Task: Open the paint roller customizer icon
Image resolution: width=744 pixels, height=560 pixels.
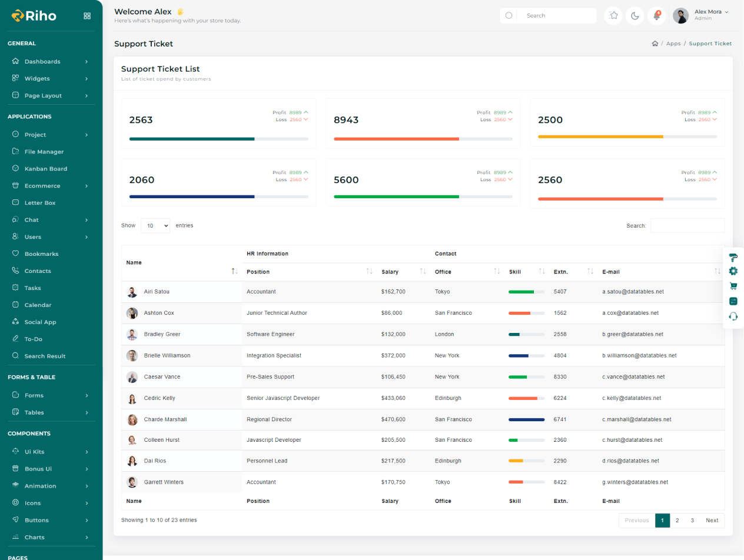Action: coord(733,257)
